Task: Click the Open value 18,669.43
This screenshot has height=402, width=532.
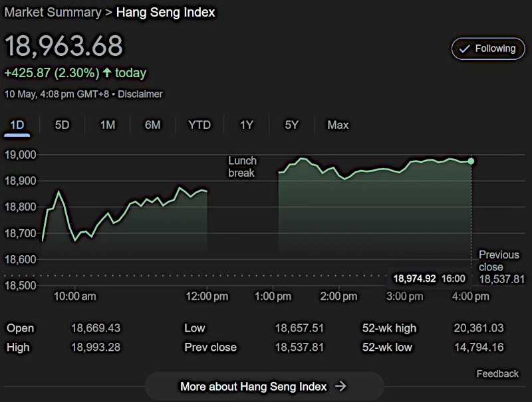Action: [96, 328]
